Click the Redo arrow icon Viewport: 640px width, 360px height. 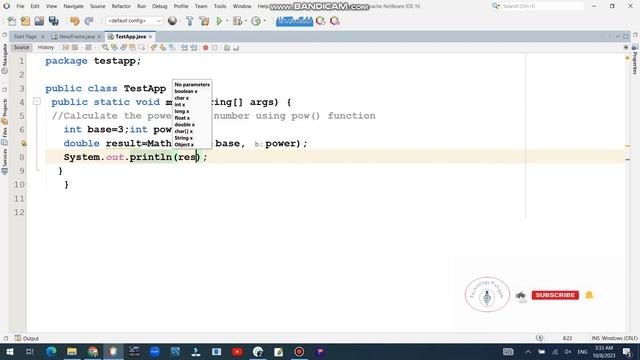[x=89, y=21]
